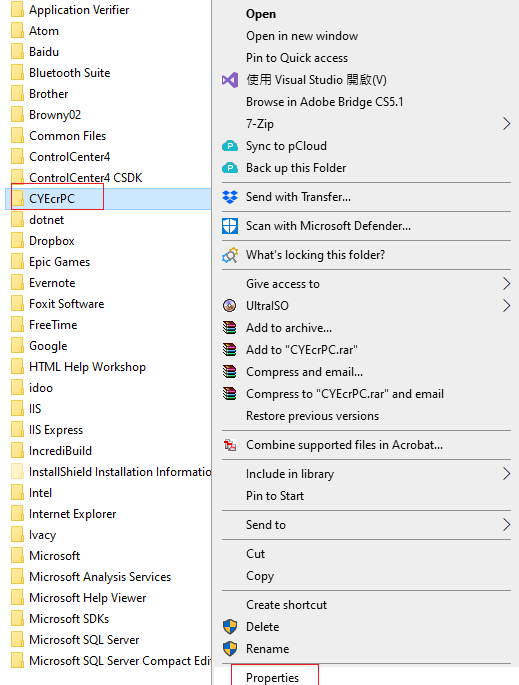Expand the 7-Zip submenu arrow

tap(506, 124)
